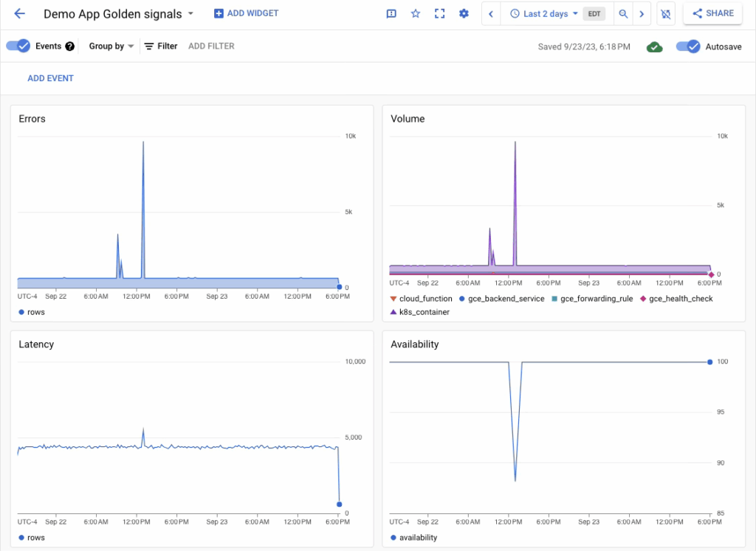Enter fullscreen mode

coord(440,14)
